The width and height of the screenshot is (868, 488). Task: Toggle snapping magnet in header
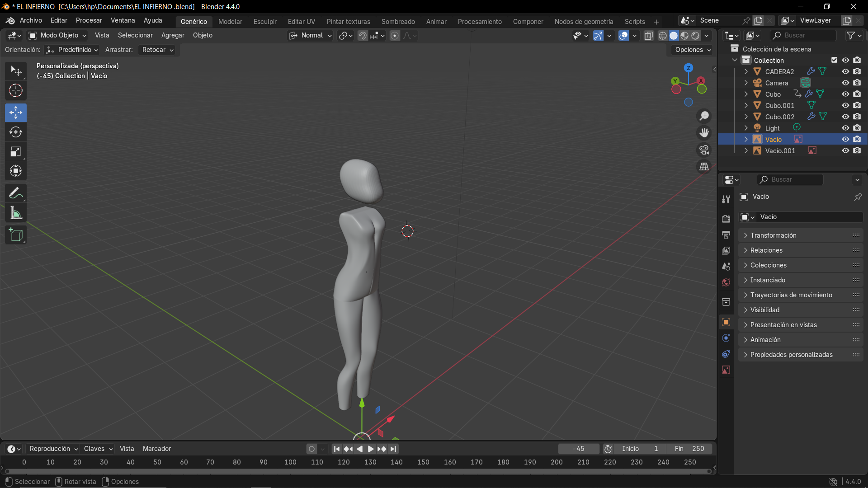[x=362, y=36]
